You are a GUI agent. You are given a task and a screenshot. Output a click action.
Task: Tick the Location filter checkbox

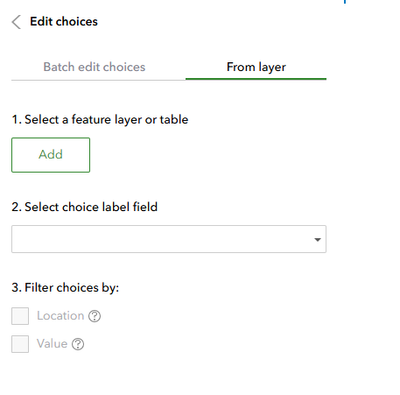20,316
